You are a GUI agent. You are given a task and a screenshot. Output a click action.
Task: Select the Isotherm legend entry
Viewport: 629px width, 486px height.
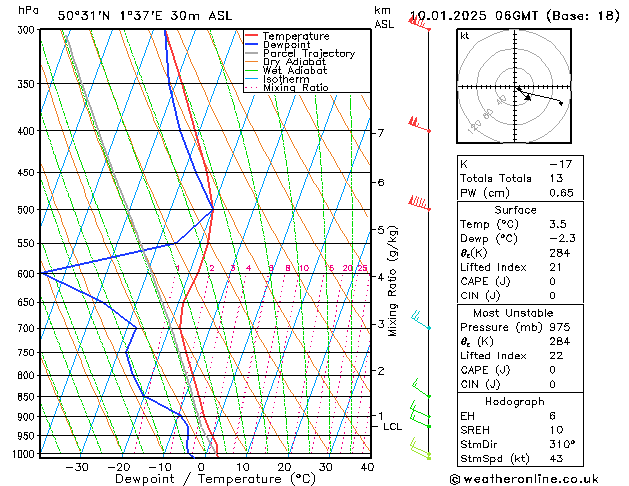tap(277, 79)
